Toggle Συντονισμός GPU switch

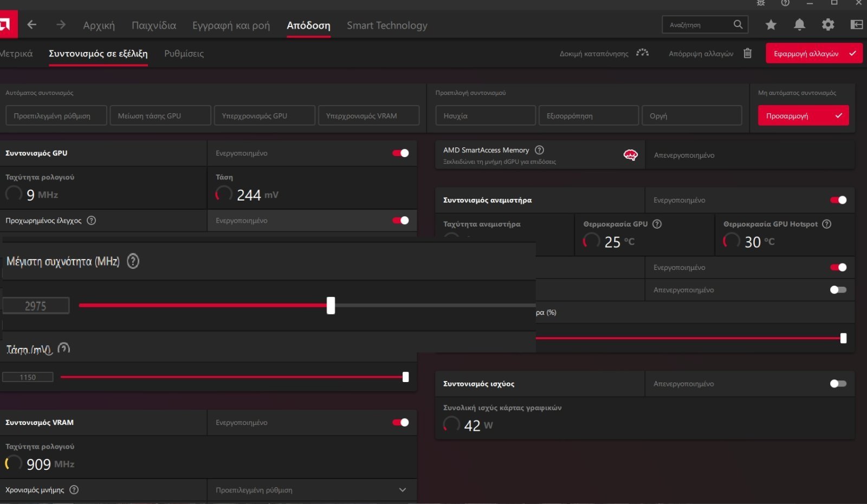pos(401,153)
